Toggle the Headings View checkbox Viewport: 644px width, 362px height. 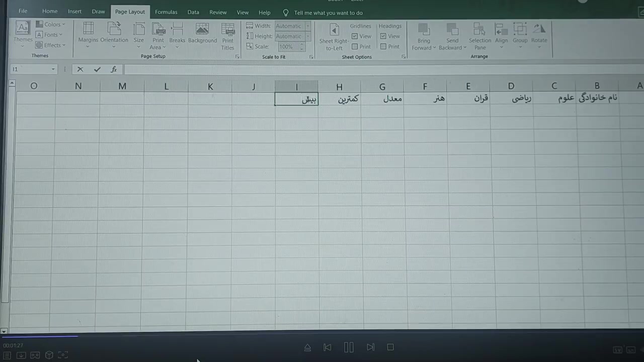click(383, 36)
